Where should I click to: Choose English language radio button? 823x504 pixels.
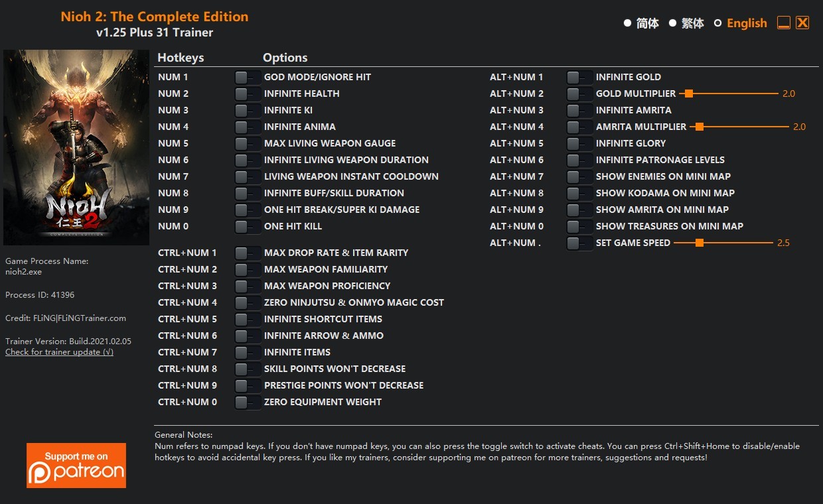point(717,23)
